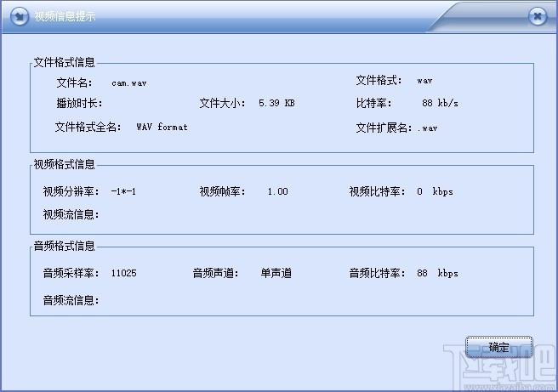Click the video frame rate value 1.00
Screen dimensions: 558x392
pyautogui.click(x=277, y=191)
